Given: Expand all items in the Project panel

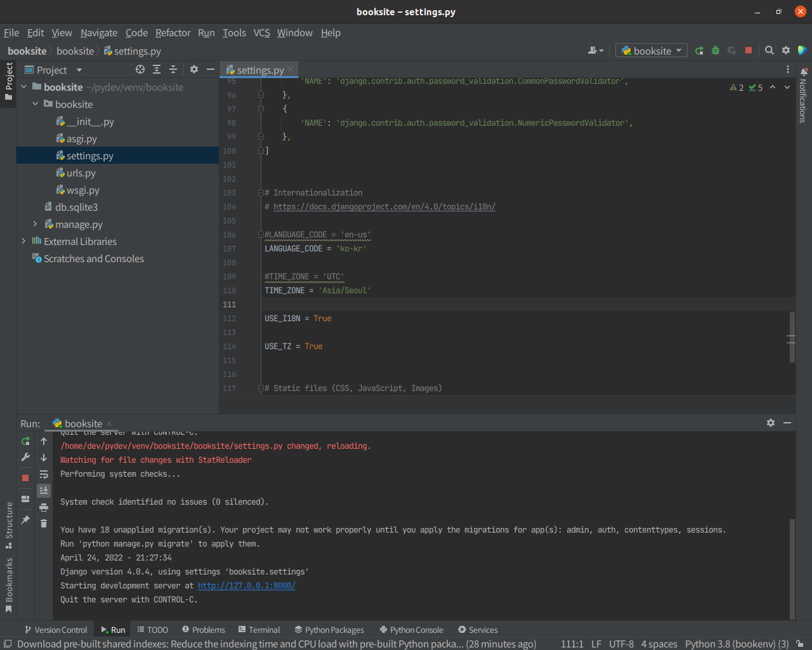Looking at the screenshot, I should pyautogui.click(x=157, y=69).
